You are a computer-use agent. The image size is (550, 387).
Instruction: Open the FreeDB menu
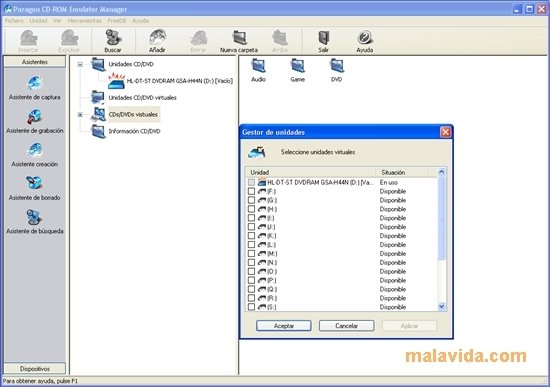pos(117,21)
